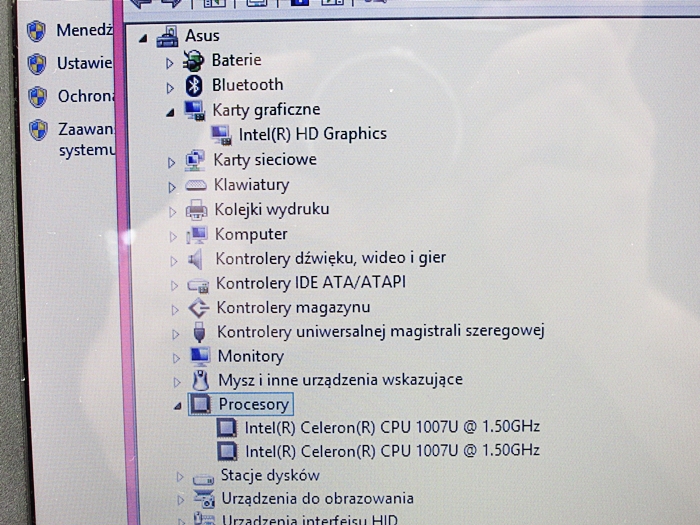This screenshot has height=525, width=700.
Task: Expand the Kolejki wydruku category
Action: pyautogui.click(x=172, y=212)
